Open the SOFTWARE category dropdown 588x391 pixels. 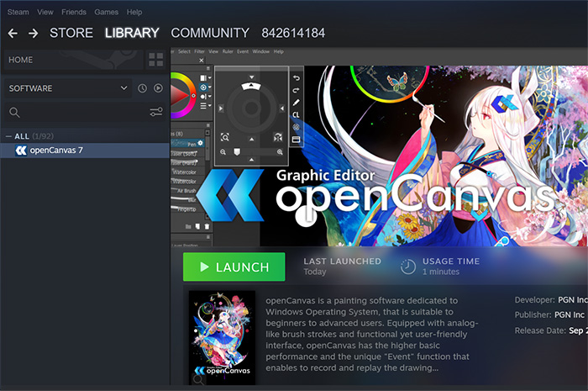click(67, 88)
